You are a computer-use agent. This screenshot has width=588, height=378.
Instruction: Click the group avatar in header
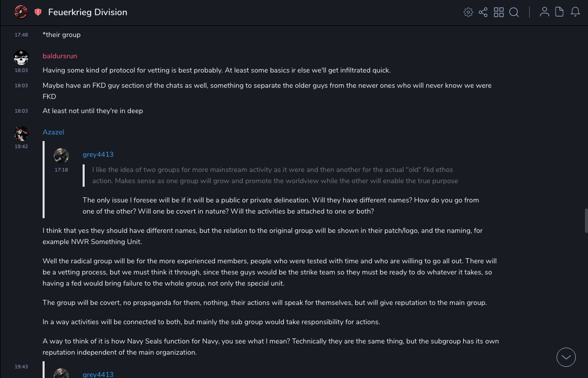click(x=21, y=12)
